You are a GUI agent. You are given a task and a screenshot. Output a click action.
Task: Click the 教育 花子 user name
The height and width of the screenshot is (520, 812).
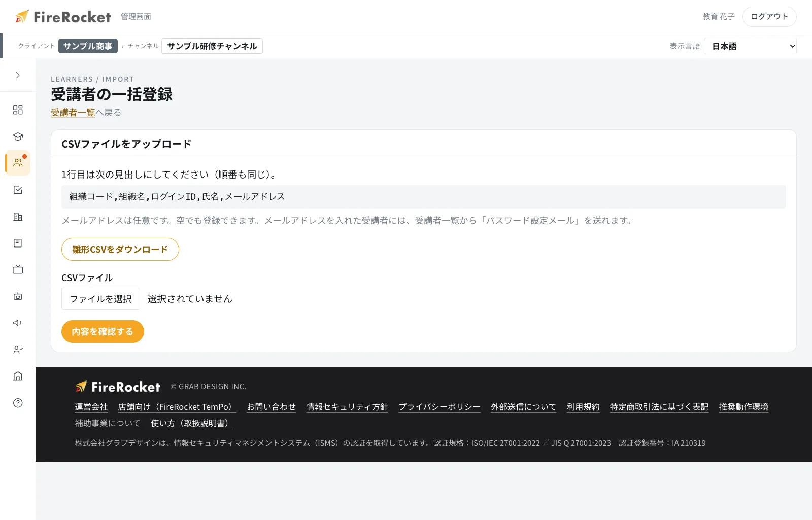(719, 17)
